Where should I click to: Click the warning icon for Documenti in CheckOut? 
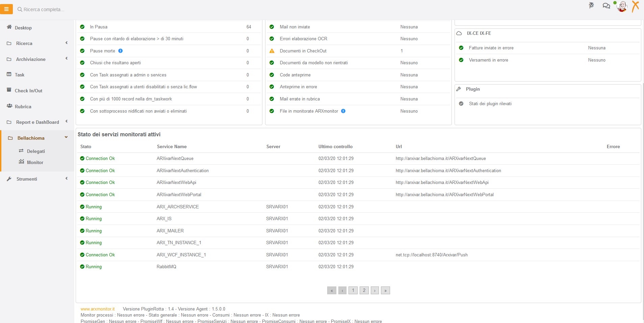click(x=272, y=51)
